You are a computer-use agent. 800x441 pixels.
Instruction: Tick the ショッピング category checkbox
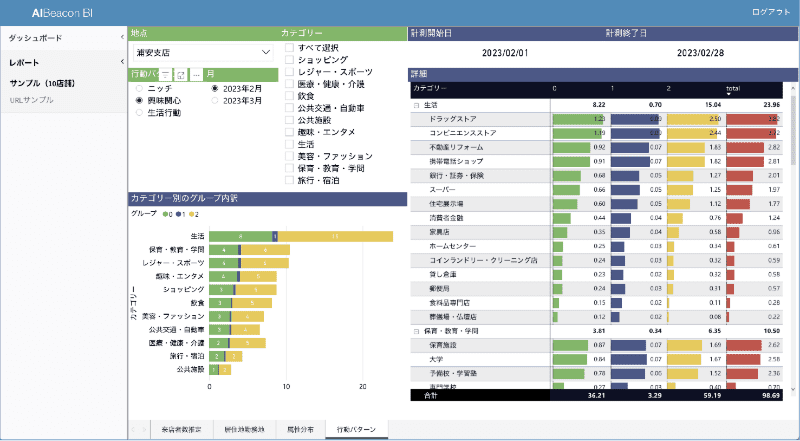(289, 60)
